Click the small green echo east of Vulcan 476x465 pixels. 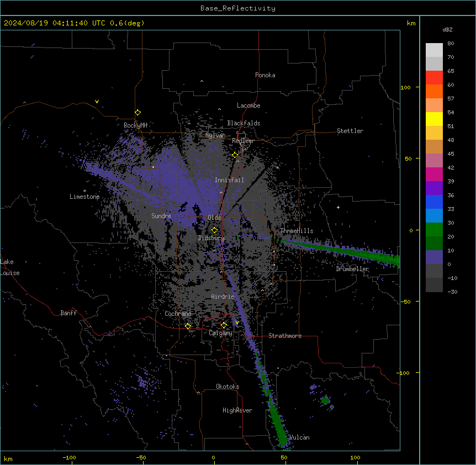click(325, 400)
